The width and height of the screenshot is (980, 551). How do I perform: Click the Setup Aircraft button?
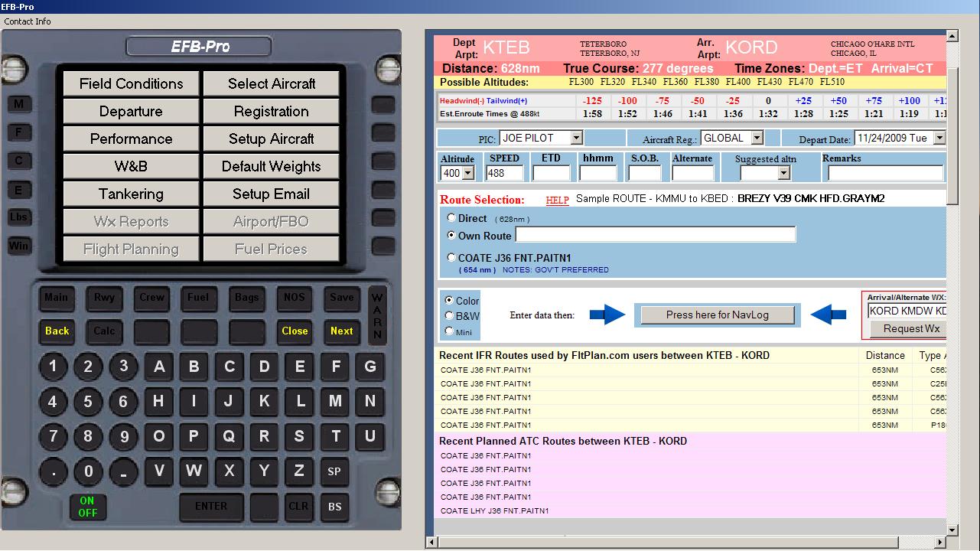coord(272,139)
